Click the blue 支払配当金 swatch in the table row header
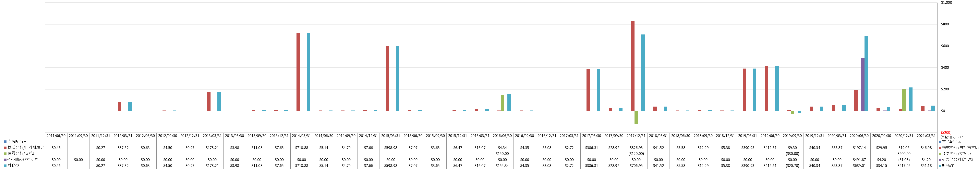Viewport: 980px width, 169px height. pos(5,142)
